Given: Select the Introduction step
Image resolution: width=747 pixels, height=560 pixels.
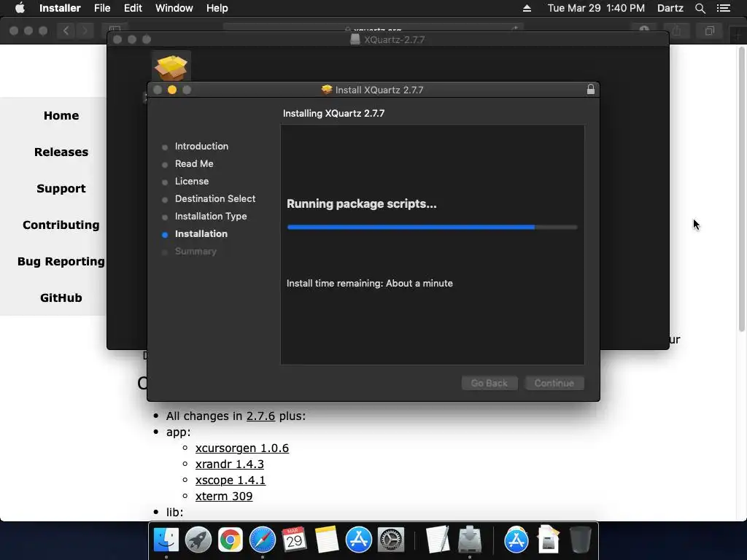Looking at the screenshot, I should pyautogui.click(x=201, y=146).
